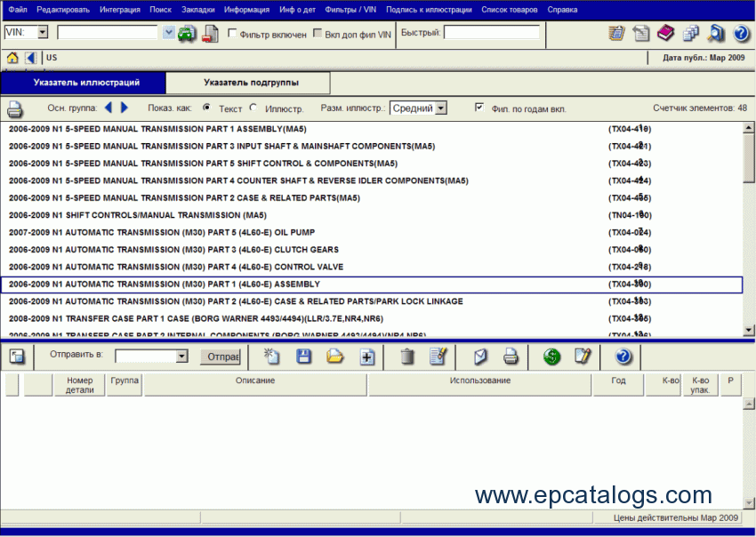
Task: Click the green car vehicle icon
Action: point(187,34)
